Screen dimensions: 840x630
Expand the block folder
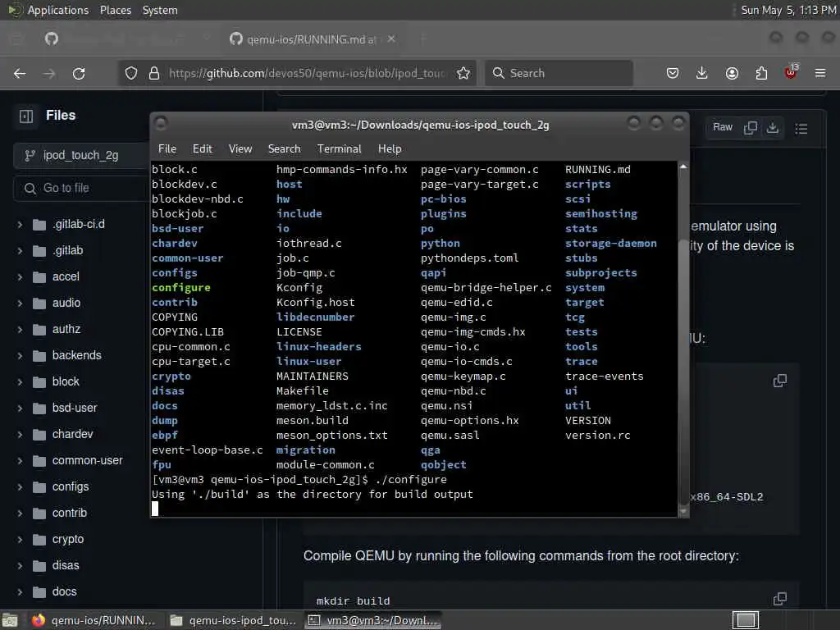[x=20, y=382]
